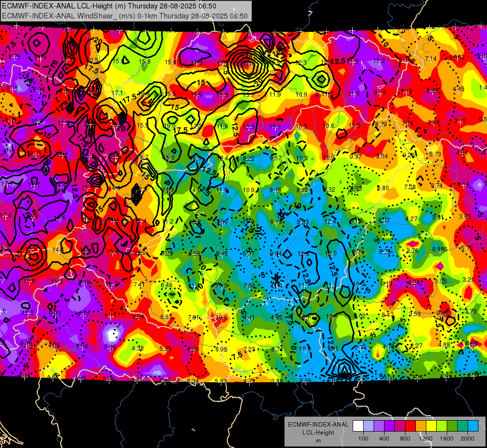Click the grid value 12.2
The image size is (487, 448).
click(379, 61)
